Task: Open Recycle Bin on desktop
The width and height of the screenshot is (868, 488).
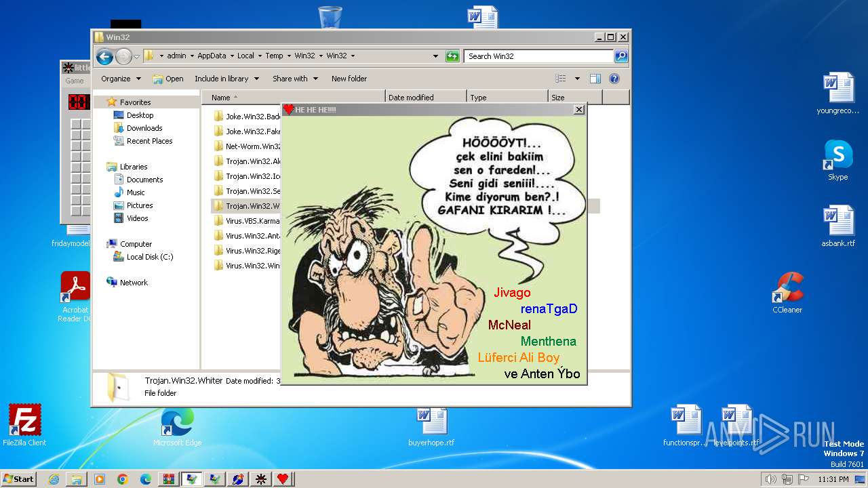Action: click(x=330, y=17)
